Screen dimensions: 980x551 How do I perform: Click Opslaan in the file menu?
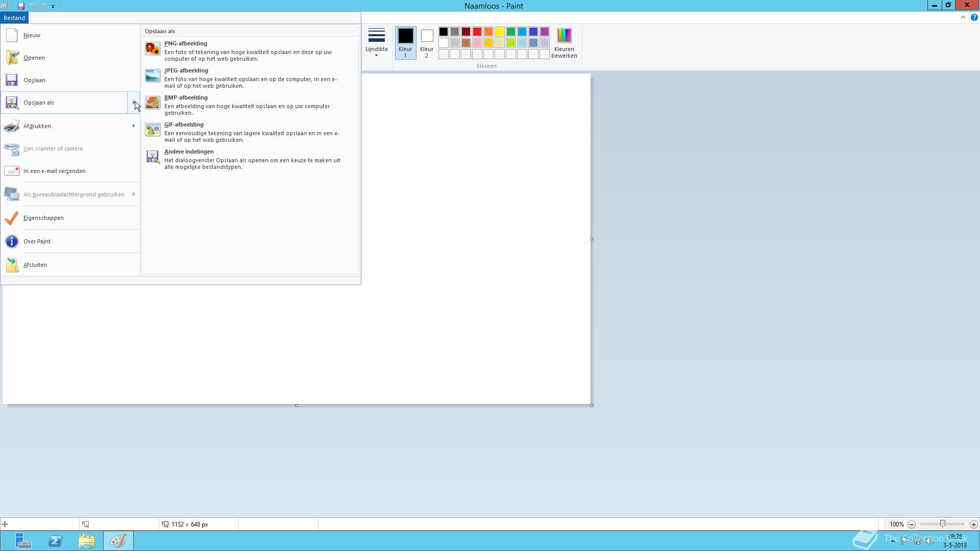point(70,80)
